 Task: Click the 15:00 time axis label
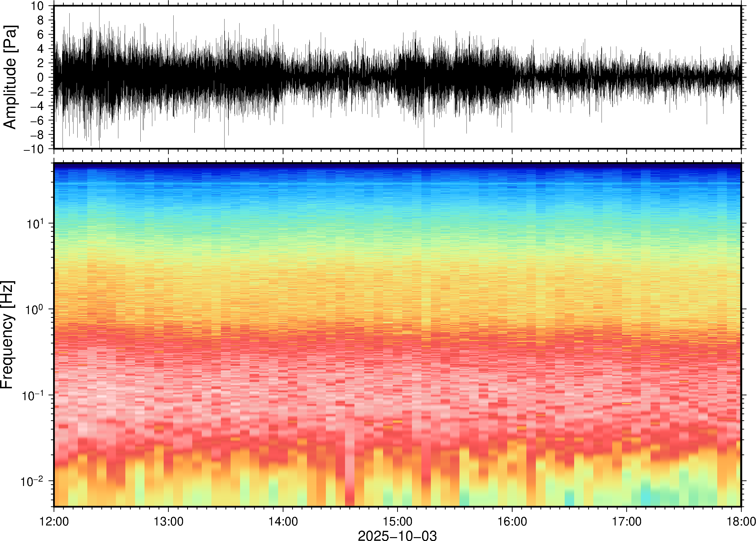click(397, 521)
